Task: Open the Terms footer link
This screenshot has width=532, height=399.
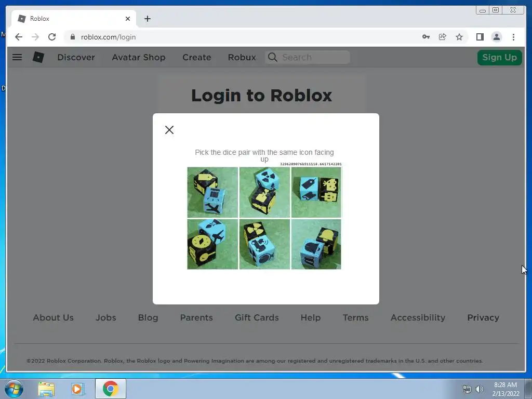Action: (x=355, y=317)
